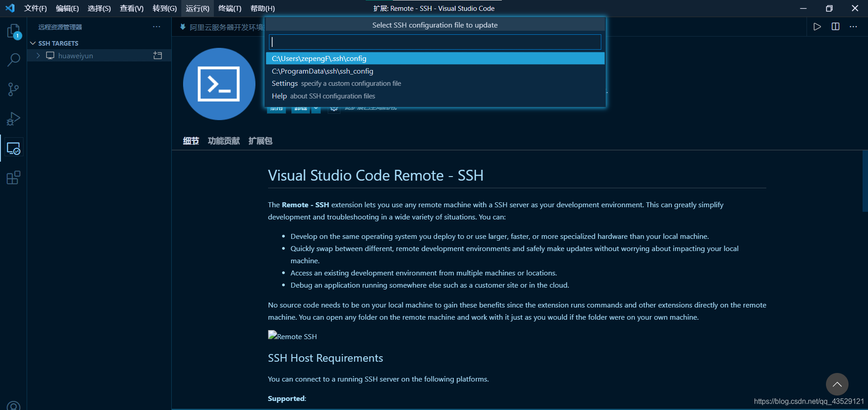Click the scroll-to-top round button

click(x=837, y=384)
